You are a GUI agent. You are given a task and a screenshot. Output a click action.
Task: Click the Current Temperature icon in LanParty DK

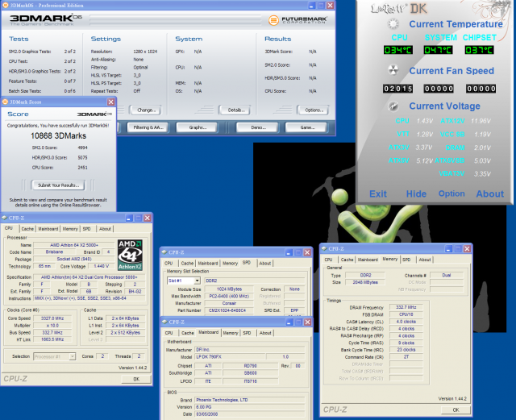pyautogui.click(x=393, y=24)
